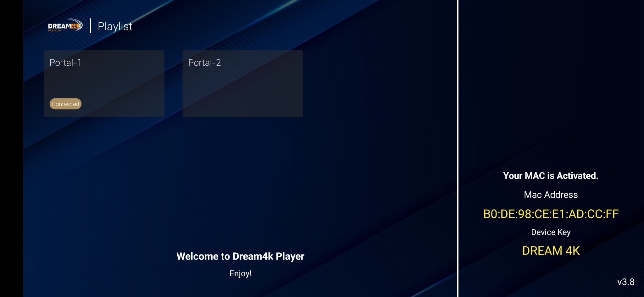The image size is (644, 297).
Task: Select the MAC address B0:DE:98:CE:E1:AD:CC:FF
Action: pos(551,214)
